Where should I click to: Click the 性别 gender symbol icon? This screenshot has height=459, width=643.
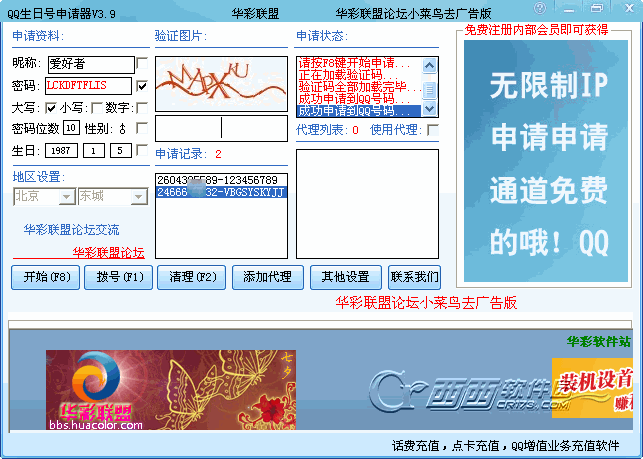point(123,129)
